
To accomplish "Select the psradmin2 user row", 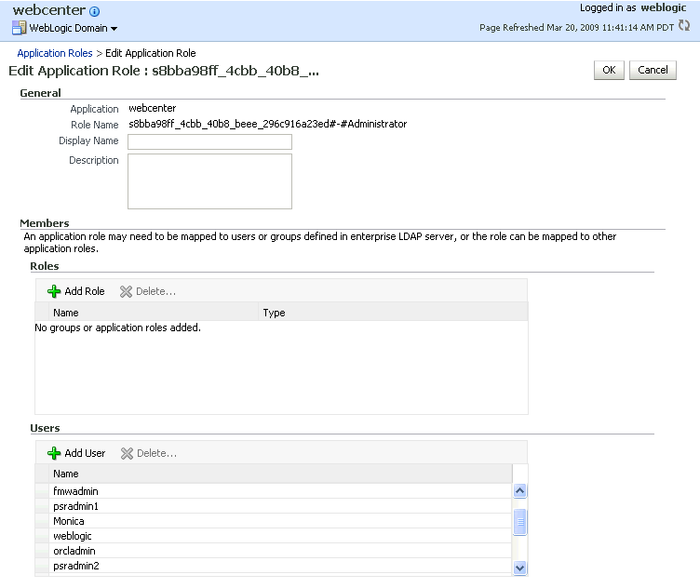I will coord(274,566).
